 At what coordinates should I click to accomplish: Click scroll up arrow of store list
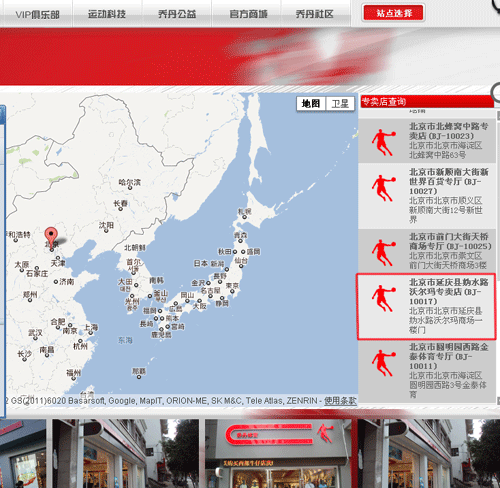coord(498,116)
